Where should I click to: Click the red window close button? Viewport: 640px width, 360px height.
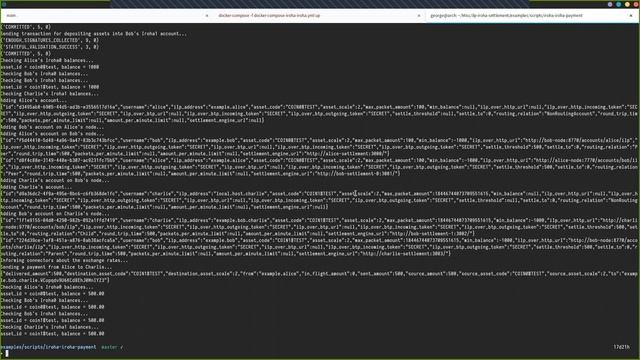pos(636,4)
